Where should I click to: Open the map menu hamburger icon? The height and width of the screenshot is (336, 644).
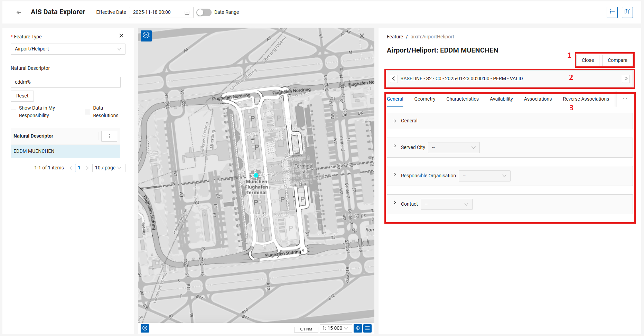[367, 328]
